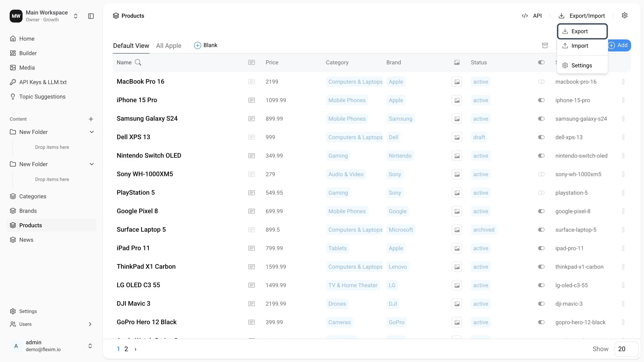
Task: Open the Brands collection in sidebar
Action: [52, 211]
